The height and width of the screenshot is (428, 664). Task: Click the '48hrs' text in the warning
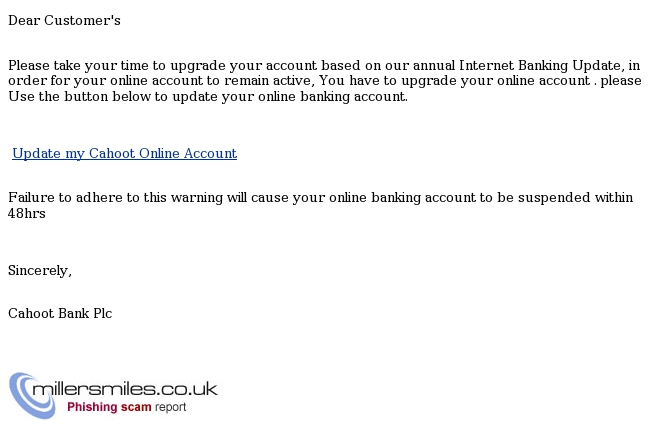point(27,213)
